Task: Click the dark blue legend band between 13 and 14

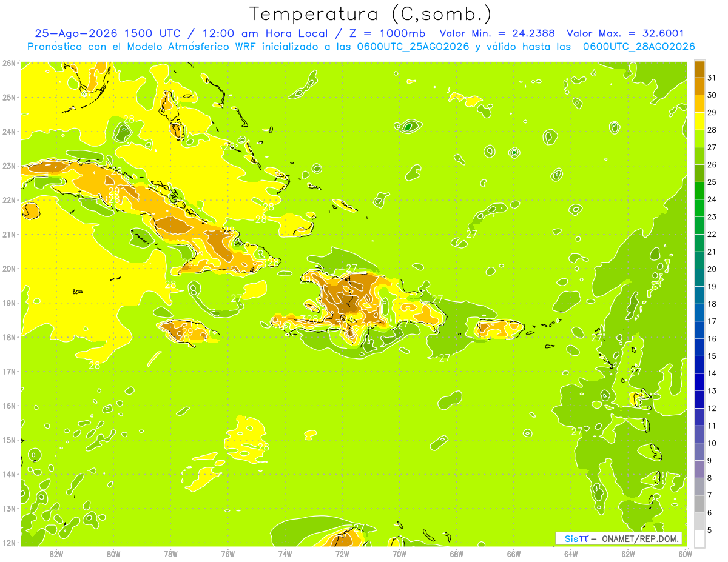Action: click(x=699, y=383)
